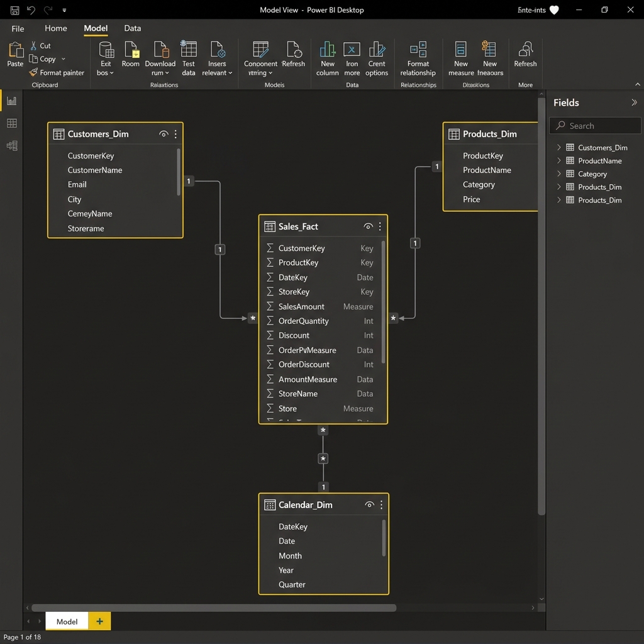Open Sales_Fact more options menu

coord(380,226)
